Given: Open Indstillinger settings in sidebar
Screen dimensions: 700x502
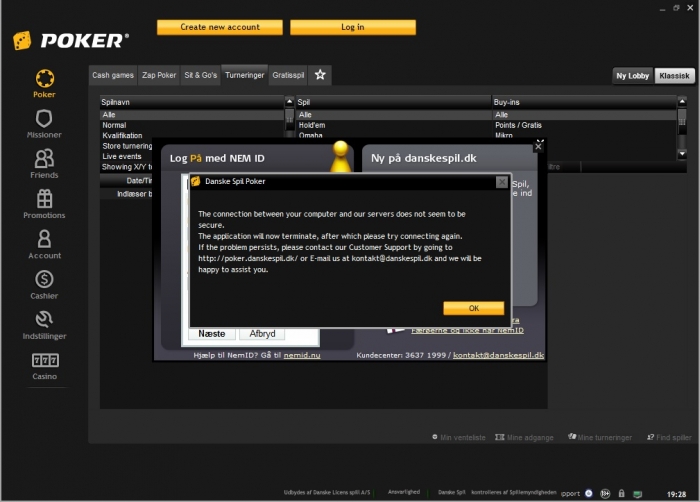Looking at the screenshot, I should tap(44, 325).
